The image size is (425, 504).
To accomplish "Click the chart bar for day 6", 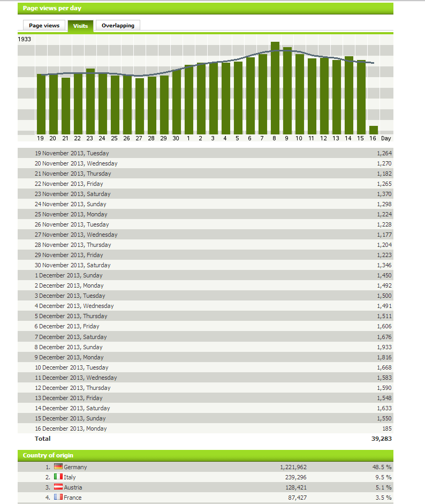I will [251, 96].
